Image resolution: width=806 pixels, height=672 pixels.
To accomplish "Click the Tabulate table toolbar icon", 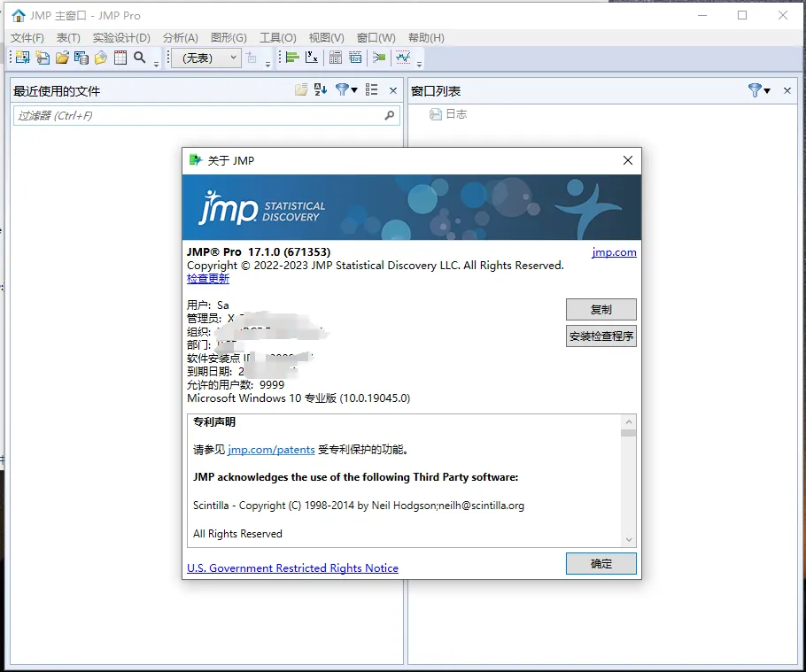I will [x=336, y=58].
